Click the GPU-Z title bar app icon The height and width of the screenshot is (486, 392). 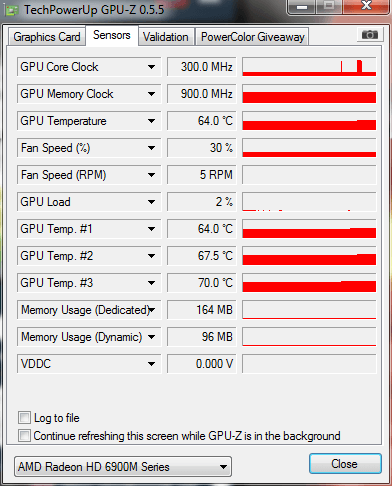tap(11, 10)
